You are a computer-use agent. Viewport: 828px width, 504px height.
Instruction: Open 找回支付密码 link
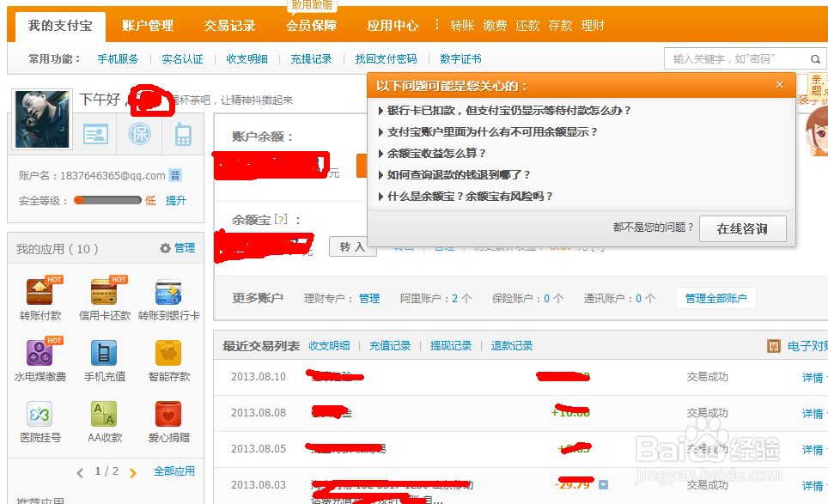point(386,59)
